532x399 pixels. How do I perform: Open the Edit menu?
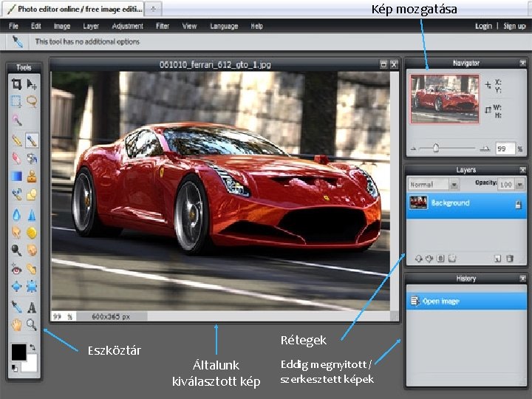click(36, 26)
